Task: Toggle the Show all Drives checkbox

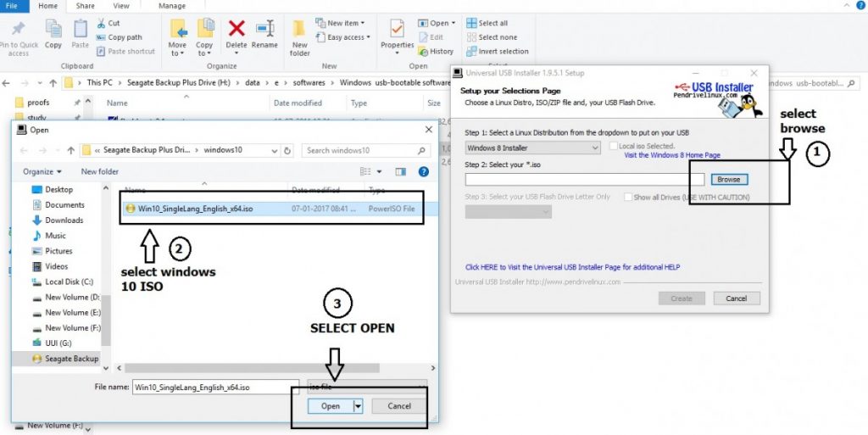Action: [627, 198]
